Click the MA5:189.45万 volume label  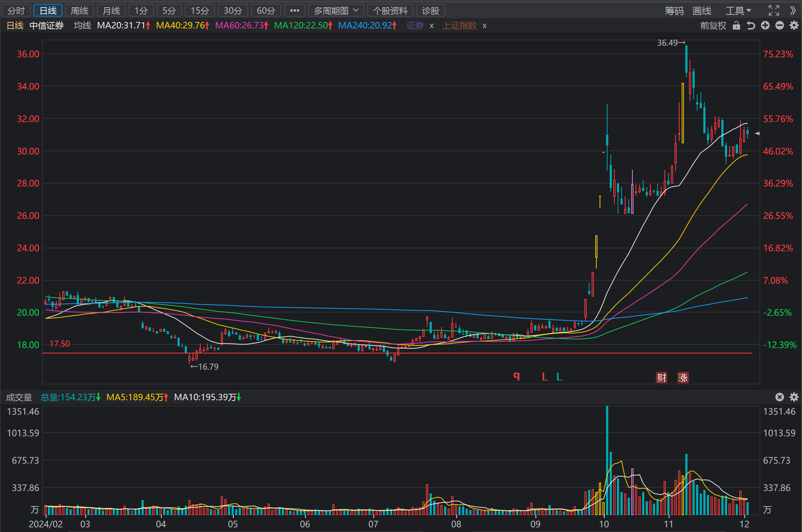click(x=138, y=397)
